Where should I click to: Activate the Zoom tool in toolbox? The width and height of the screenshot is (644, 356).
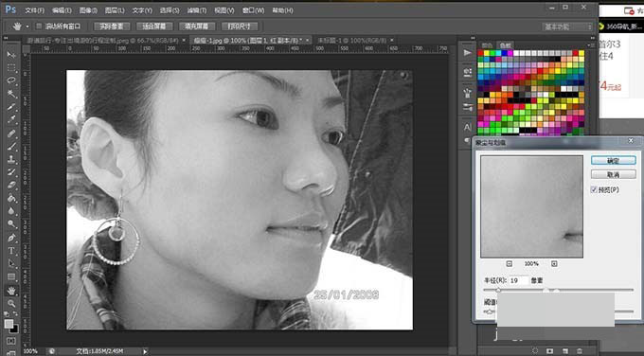click(11, 303)
